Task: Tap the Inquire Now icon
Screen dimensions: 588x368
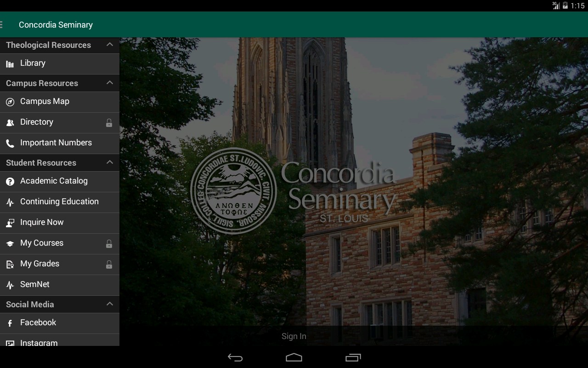Action: coord(10,223)
